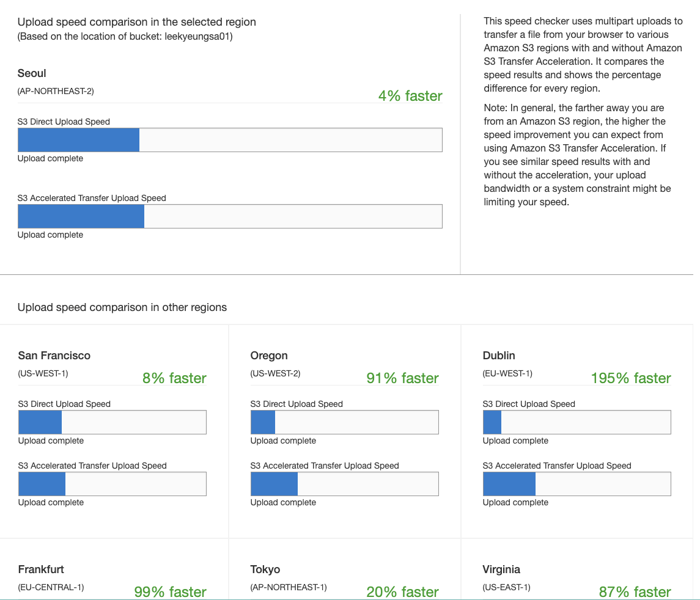Click Seoul S3 Accelerated Transfer progress bar
Screen dimensions: 700x600
230,216
